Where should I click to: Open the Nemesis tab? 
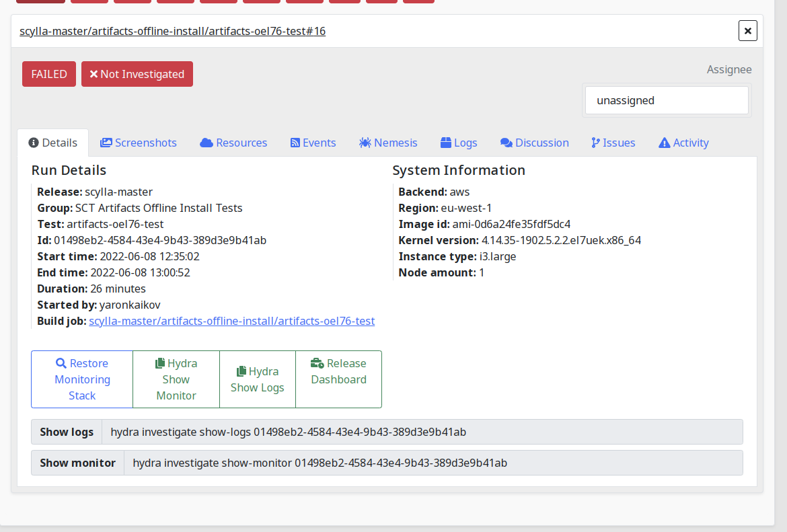click(388, 143)
